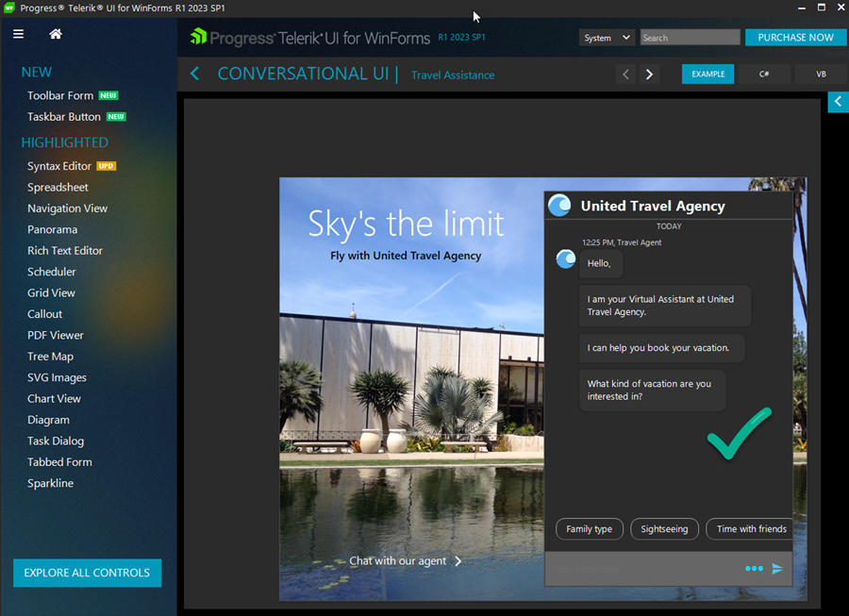This screenshot has height=616, width=849.
Task: Click the Virtual Assistant intro message
Action: pyautogui.click(x=665, y=306)
